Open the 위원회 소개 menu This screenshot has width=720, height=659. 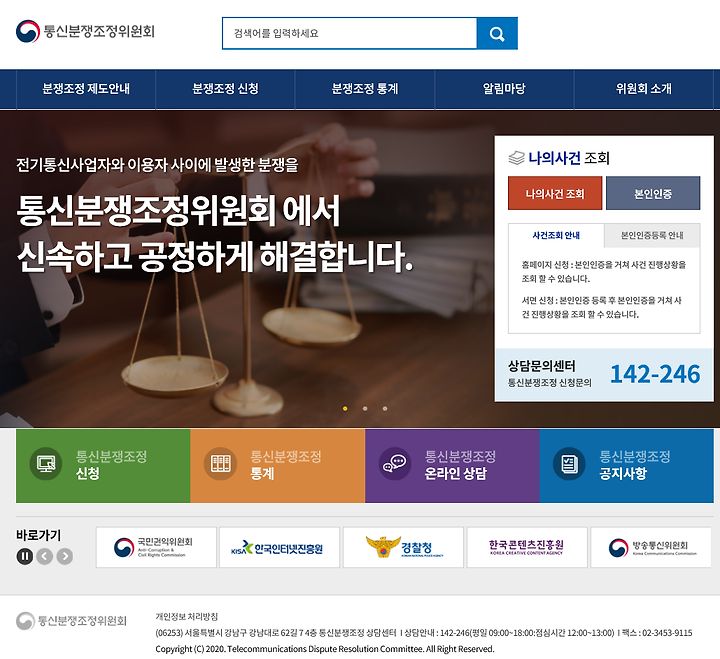(x=644, y=89)
